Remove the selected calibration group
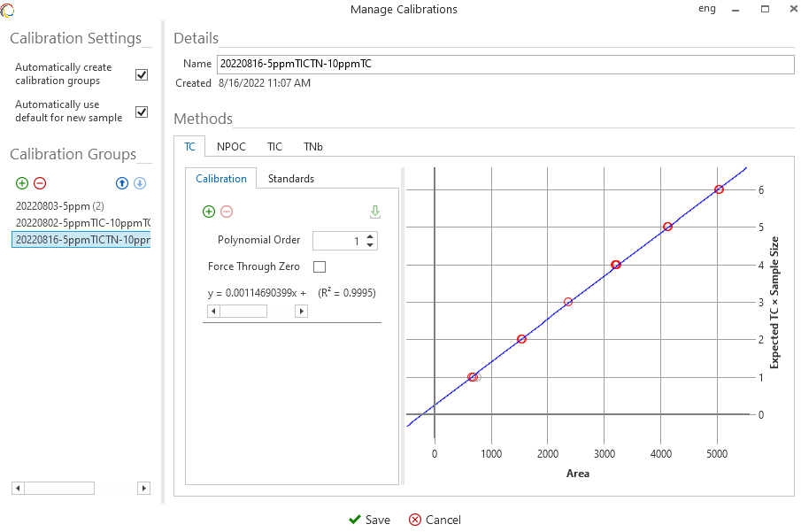The height and width of the screenshot is (532, 801). coord(40,183)
